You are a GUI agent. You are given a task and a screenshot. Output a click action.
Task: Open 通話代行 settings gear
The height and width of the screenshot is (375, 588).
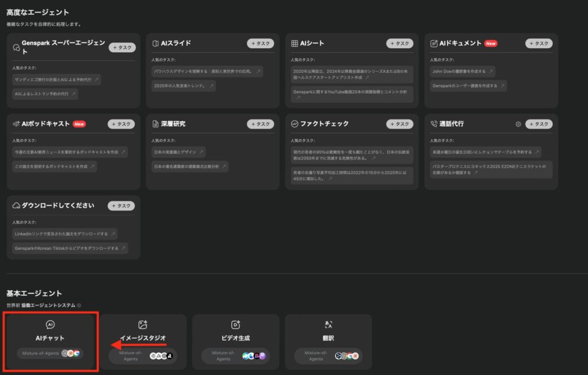[519, 124]
